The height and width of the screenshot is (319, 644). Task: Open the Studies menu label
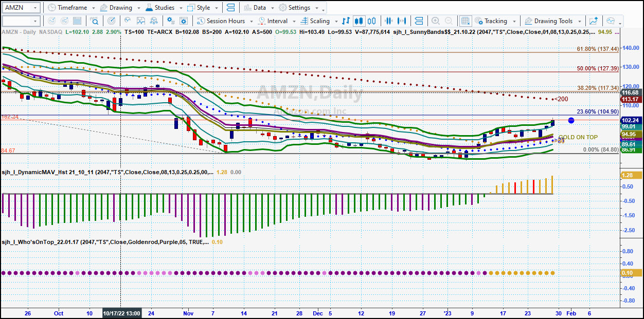[x=165, y=8]
